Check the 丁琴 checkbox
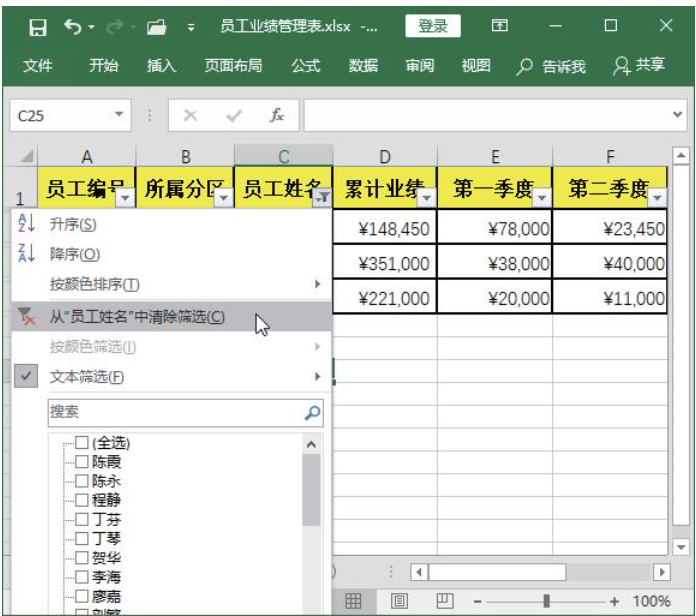The height and width of the screenshot is (616, 696). pyautogui.click(x=81, y=538)
